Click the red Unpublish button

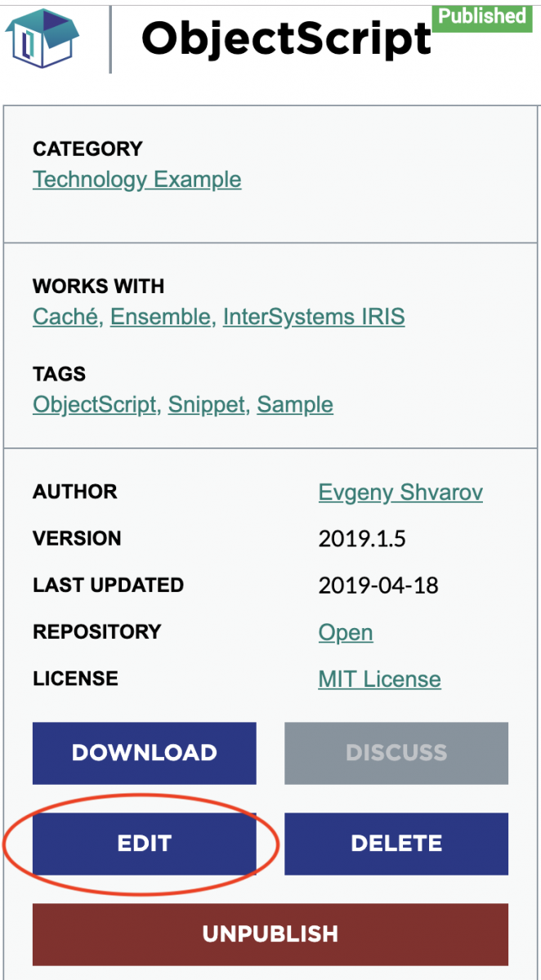pyautogui.click(x=270, y=934)
